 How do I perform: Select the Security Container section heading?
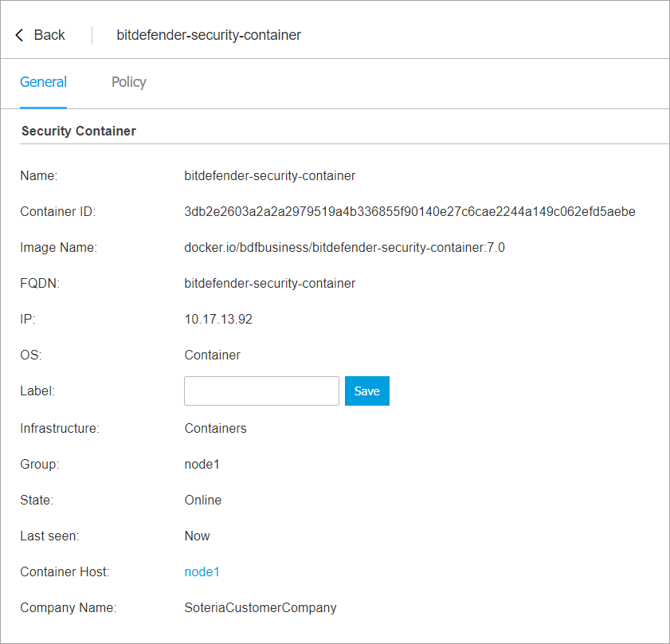(x=78, y=131)
